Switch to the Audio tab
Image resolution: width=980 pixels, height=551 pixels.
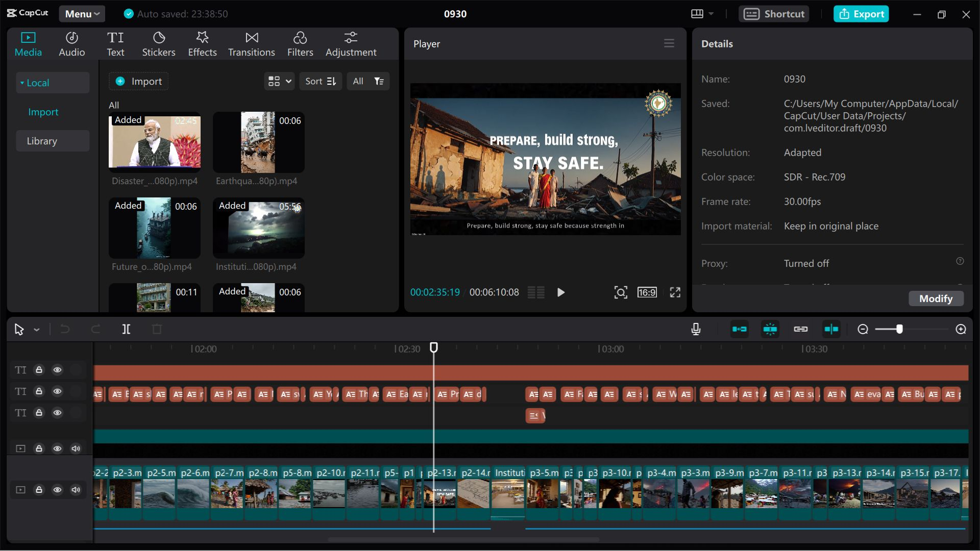(x=71, y=44)
